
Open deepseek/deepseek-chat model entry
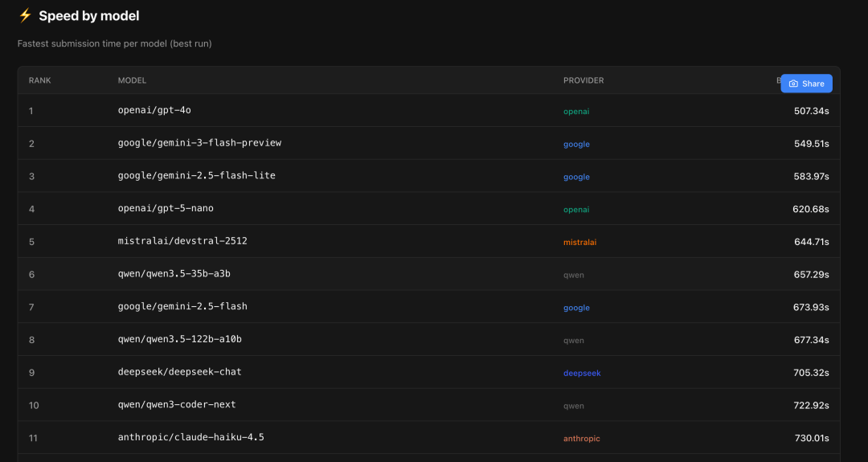click(x=179, y=372)
